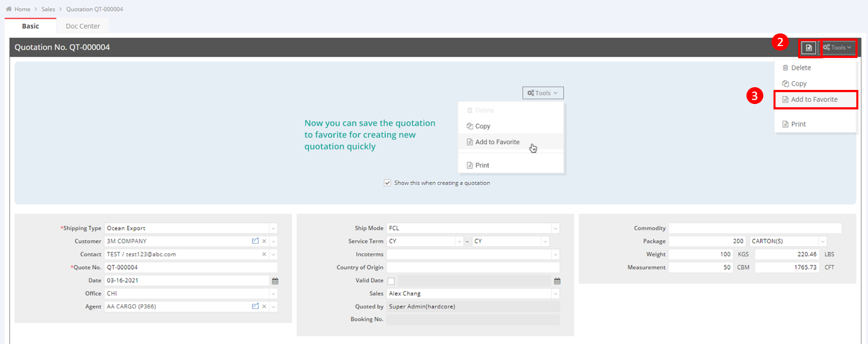Open the Agent edit link icon
Image resolution: width=868 pixels, height=344 pixels.
click(x=256, y=307)
